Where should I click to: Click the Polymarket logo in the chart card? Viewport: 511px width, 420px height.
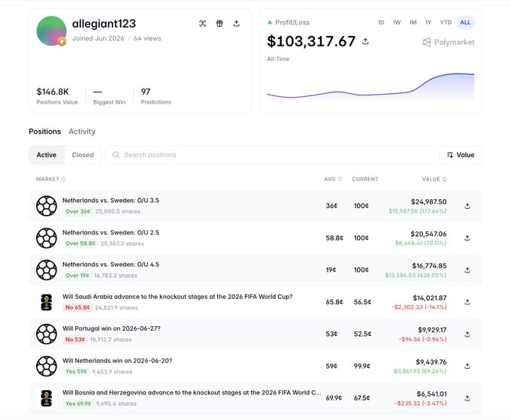click(x=449, y=42)
